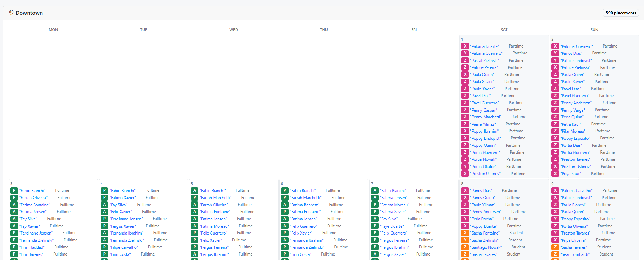Click the Downtown location heading
This screenshot has width=644, height=260.
pyautogui.click(x=29, y=13)
